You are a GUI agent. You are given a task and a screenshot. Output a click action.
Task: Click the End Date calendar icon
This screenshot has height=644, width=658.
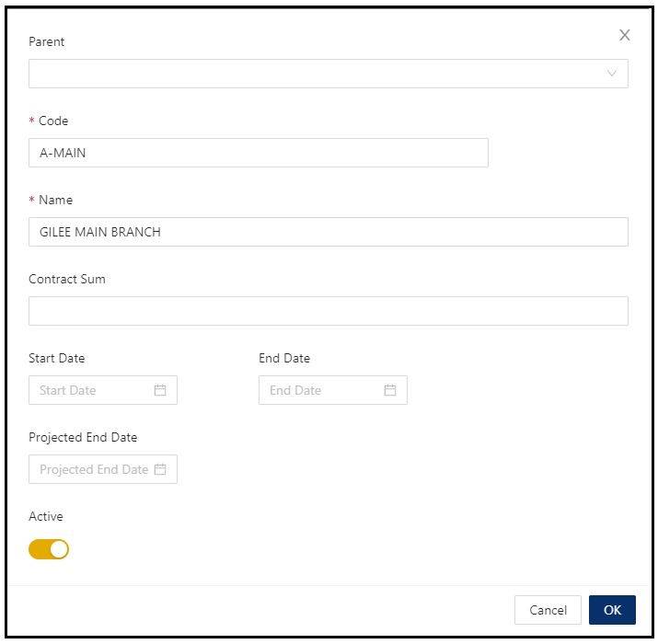390,390
